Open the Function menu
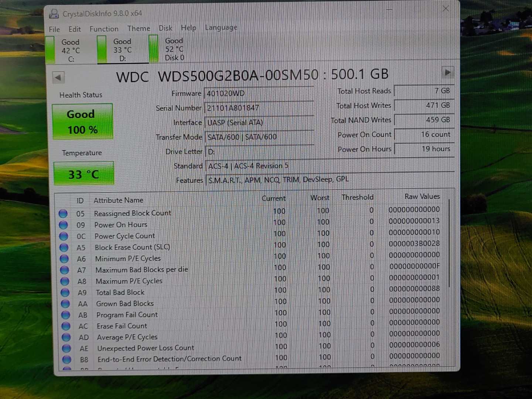532x399 pixels. (x=104, y=29)
